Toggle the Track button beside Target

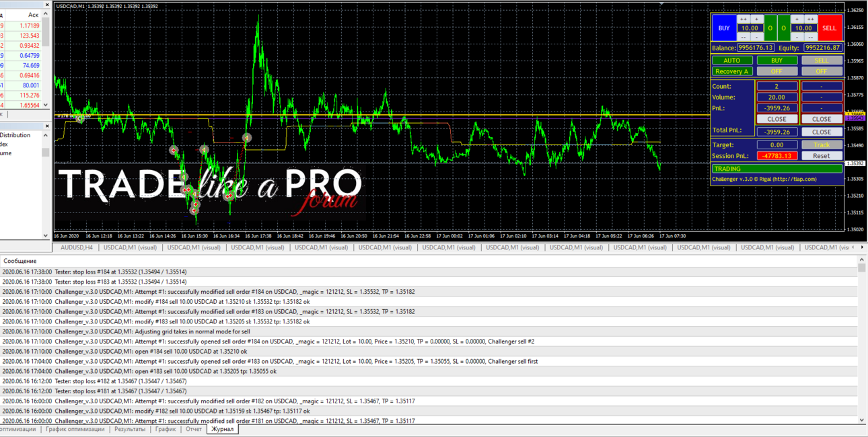point(822,145)
